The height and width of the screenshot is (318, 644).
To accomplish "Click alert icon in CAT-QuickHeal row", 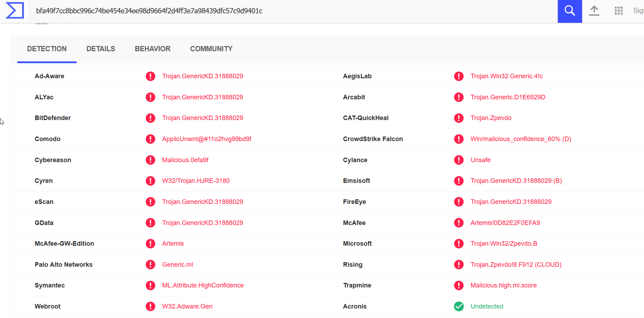I will coord(459,118).
